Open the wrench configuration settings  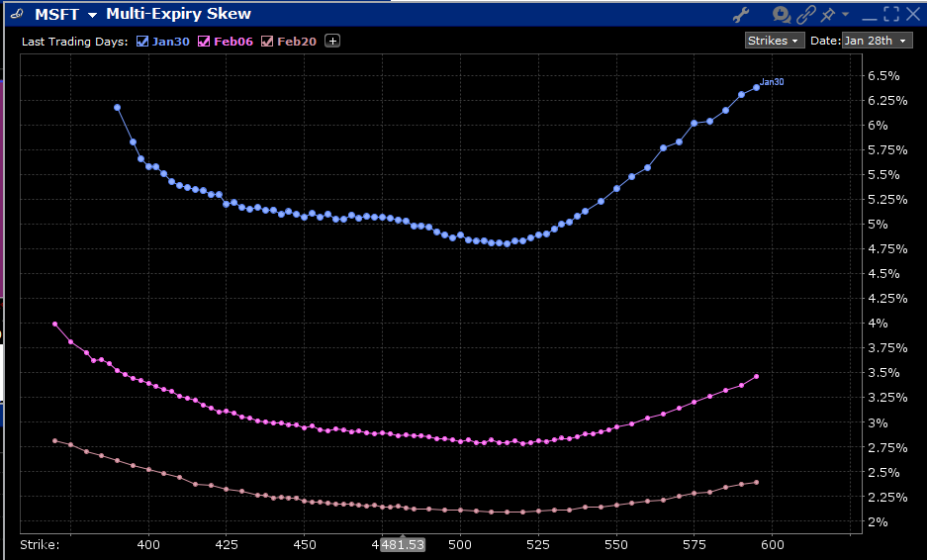(x=741, y=15)
